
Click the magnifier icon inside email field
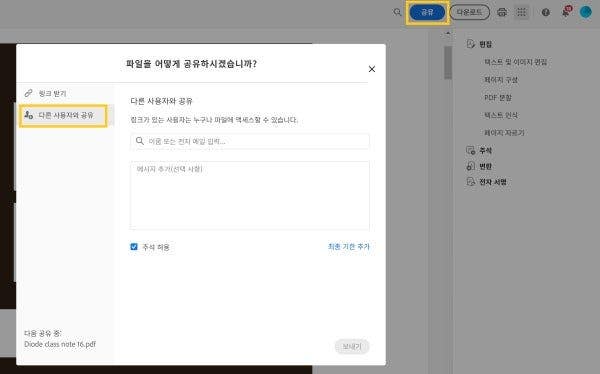140,141
